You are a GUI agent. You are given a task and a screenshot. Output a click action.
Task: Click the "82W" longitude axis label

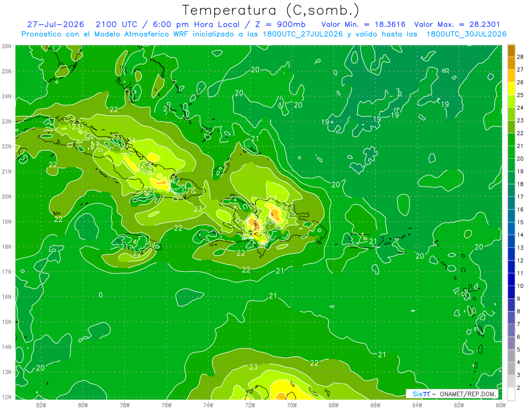point(41,405)
